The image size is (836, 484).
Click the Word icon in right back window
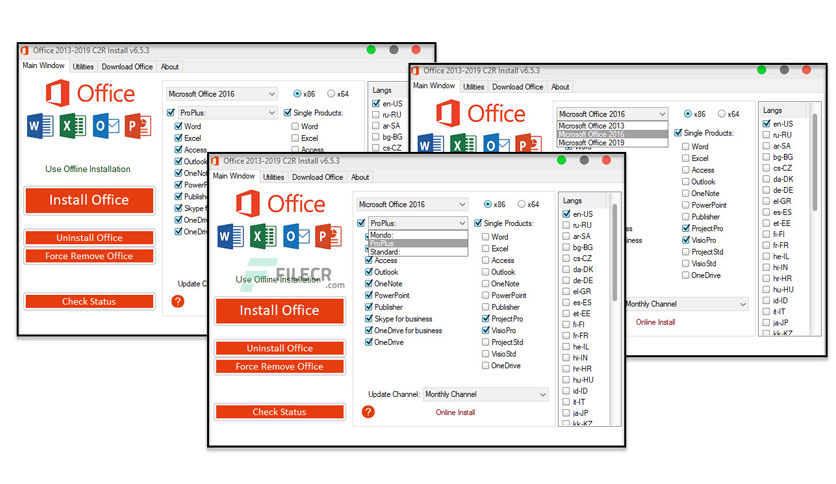[431, 143]
